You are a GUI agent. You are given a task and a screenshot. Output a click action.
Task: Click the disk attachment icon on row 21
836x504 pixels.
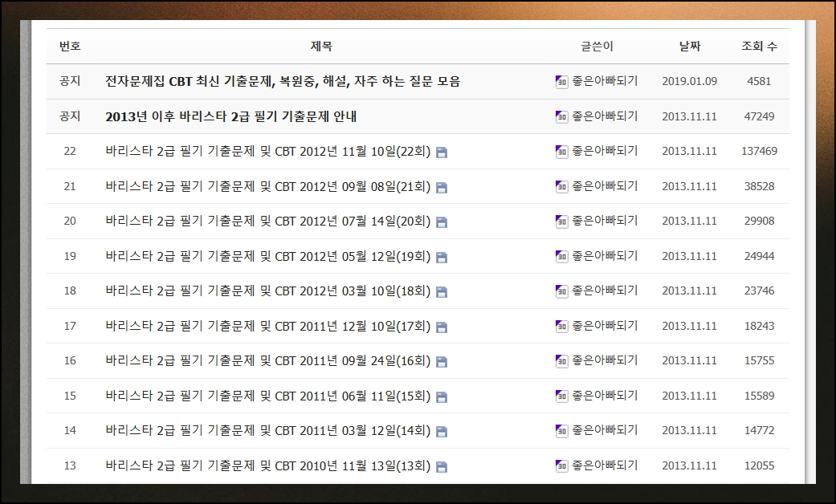pos(442,188)
